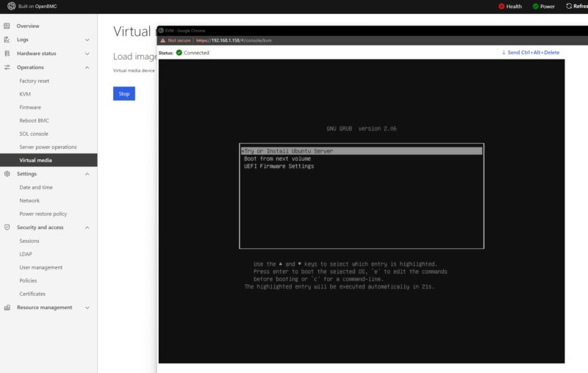Screen dimensions: 588x373
Task: Click the Not secure label in address bar
Action: point(179,40)
